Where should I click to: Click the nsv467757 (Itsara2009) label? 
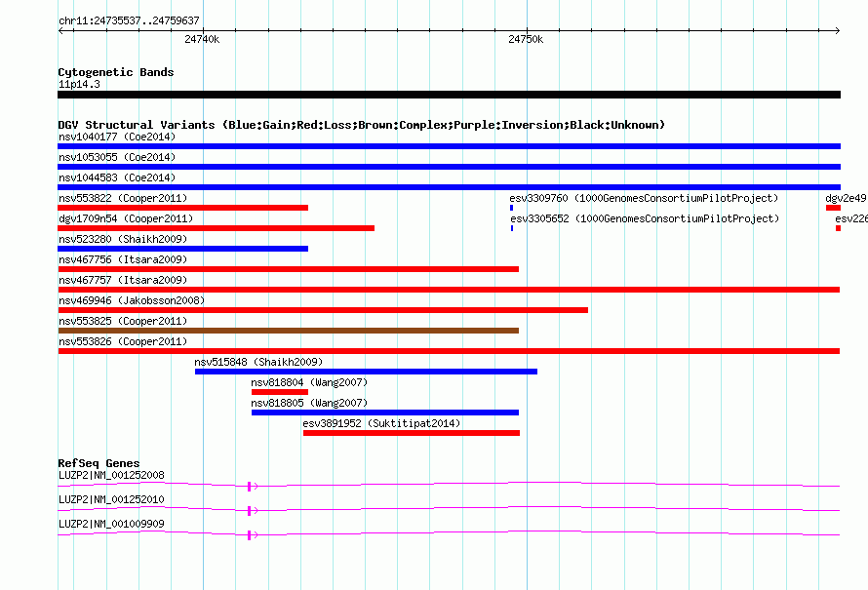click(x=123, y=280)
